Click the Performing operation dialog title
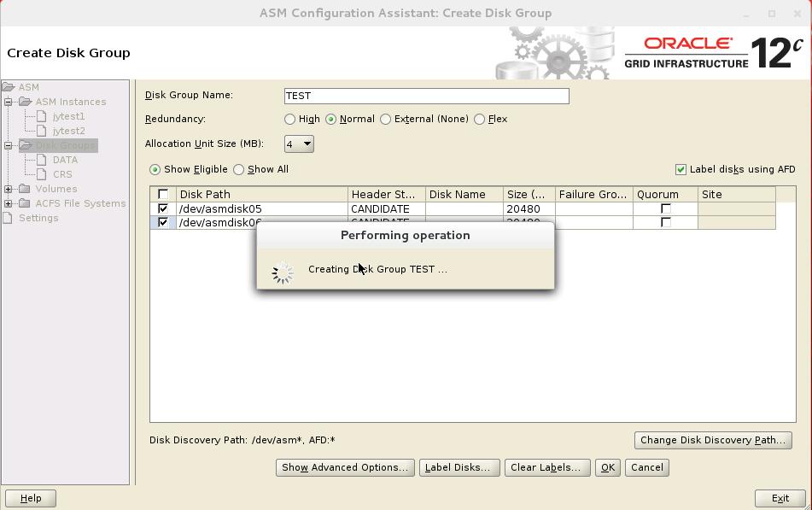The height and width of the screenshot is (510, 812). tap(406, 235)
